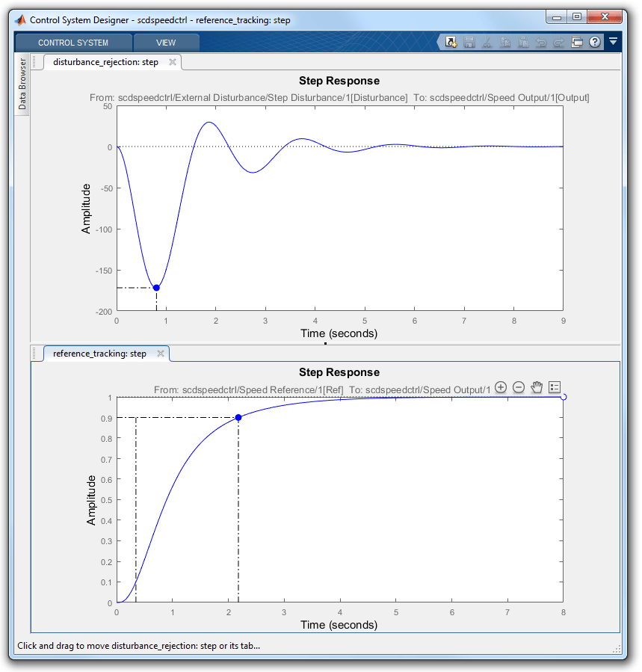Click the Save icon in the quick access toolbar

(x=469, y=42)
